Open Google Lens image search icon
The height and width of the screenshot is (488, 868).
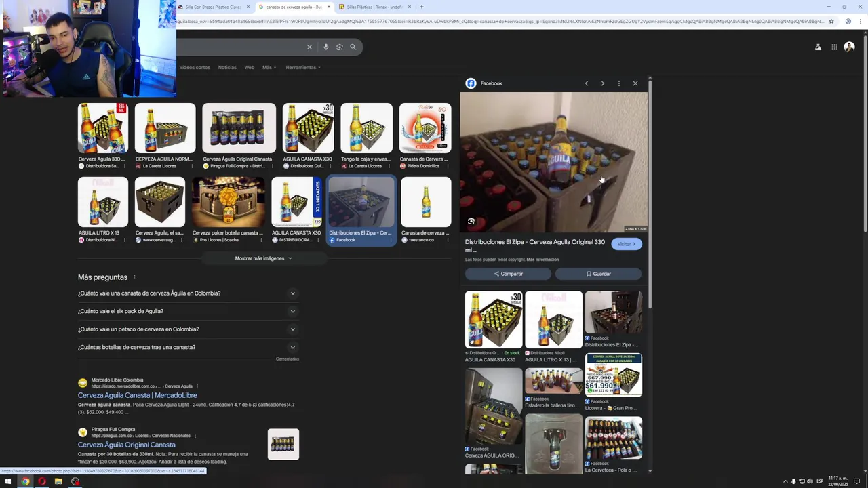coord(340,47)
